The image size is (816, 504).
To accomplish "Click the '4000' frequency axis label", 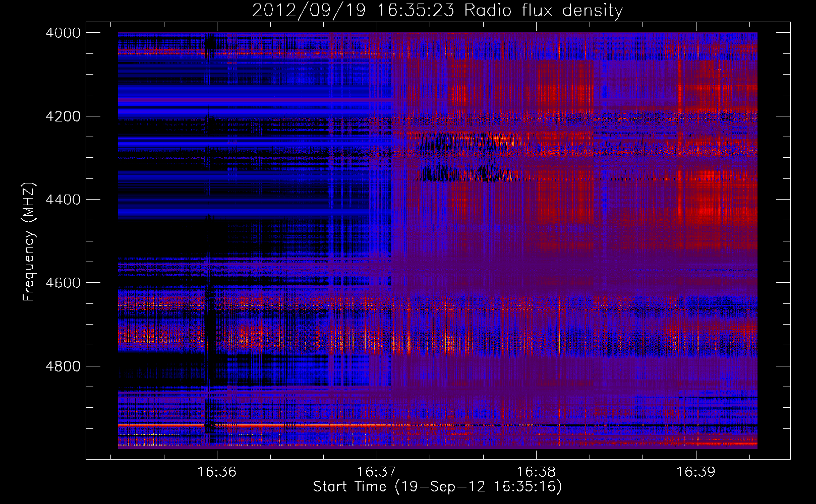I will 63,33.
